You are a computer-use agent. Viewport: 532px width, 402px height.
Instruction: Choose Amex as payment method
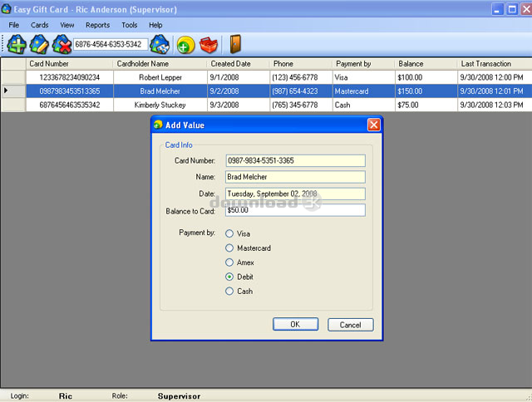pyautogui.click(x=229, y=262)
